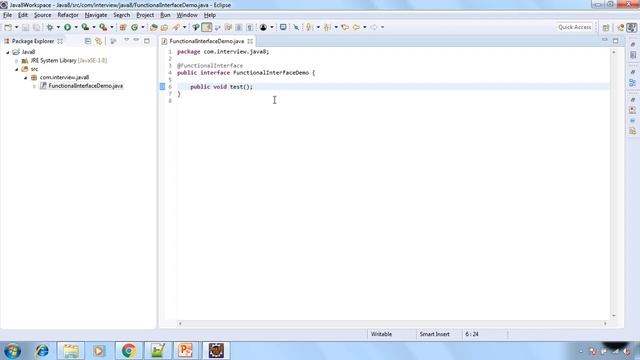Click the Back navigation arrow icon
The height and width of the screenshot is (360, 640).
(x=356, y=27)
